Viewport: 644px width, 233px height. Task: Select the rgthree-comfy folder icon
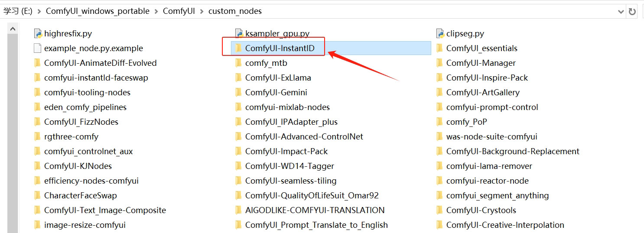coord(37,136)
